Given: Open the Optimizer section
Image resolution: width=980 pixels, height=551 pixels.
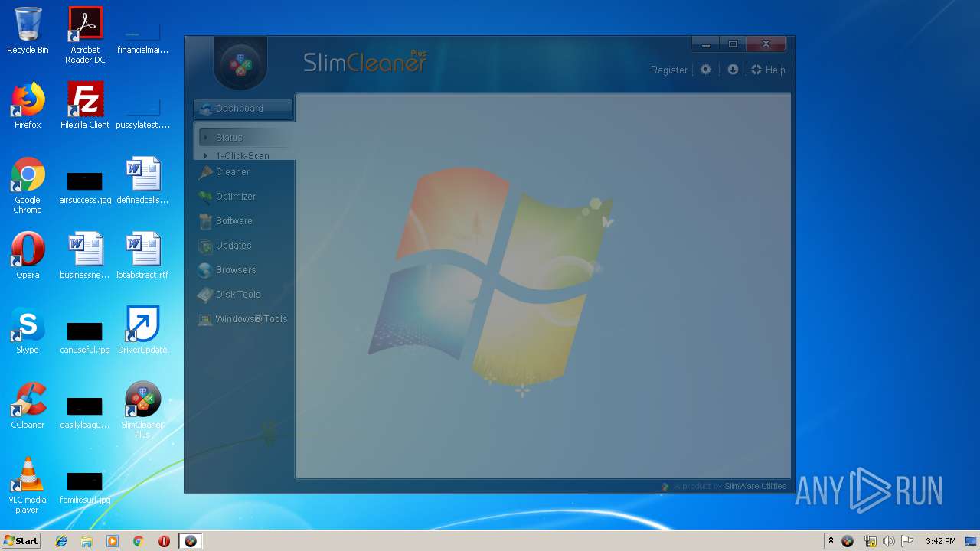Looking at the screenshot, I should click(236, 197).
